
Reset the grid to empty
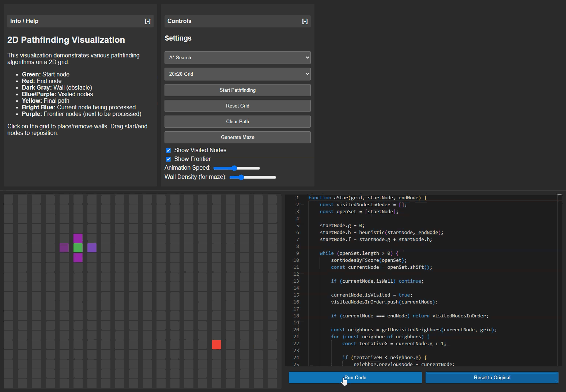coord(237,106)
